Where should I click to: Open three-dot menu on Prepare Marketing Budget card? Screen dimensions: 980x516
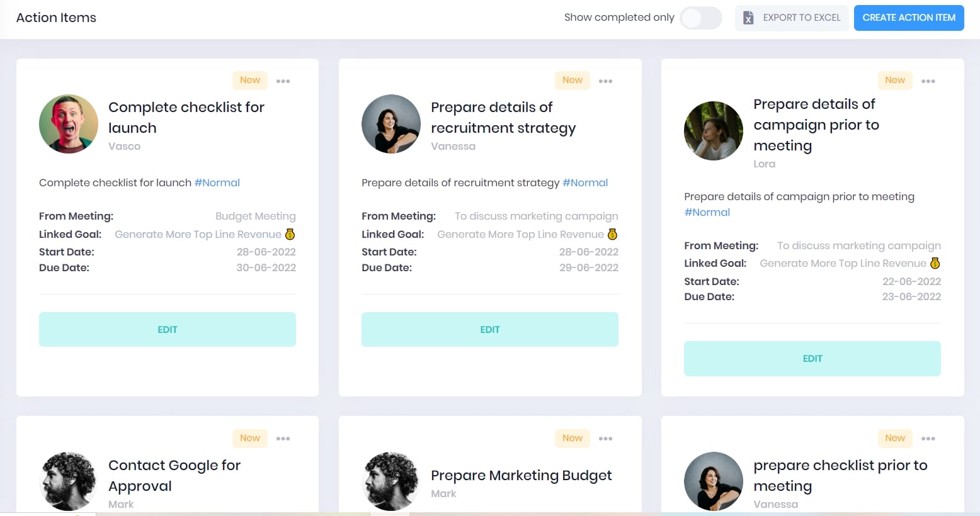pyautogui.click(x=606, y=439)
